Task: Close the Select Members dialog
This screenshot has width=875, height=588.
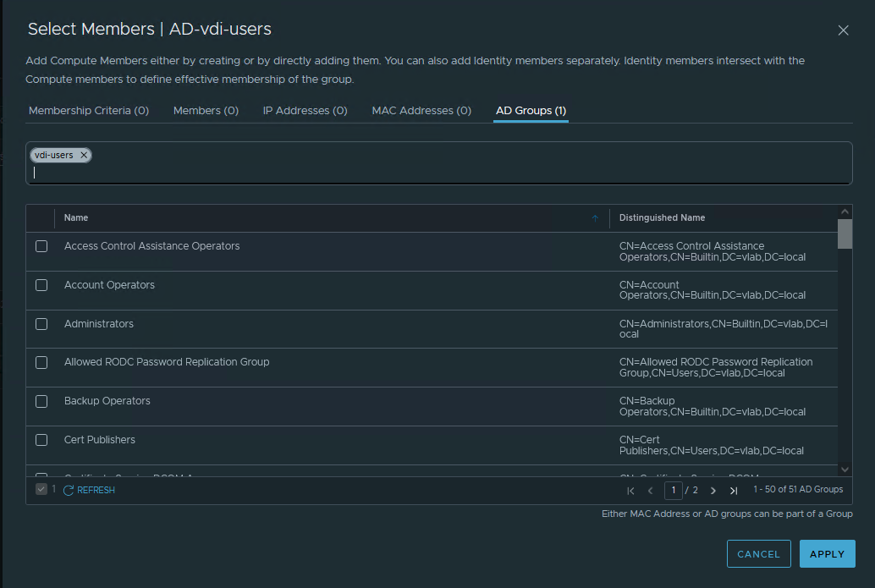Action: click(x=843, y=30)
